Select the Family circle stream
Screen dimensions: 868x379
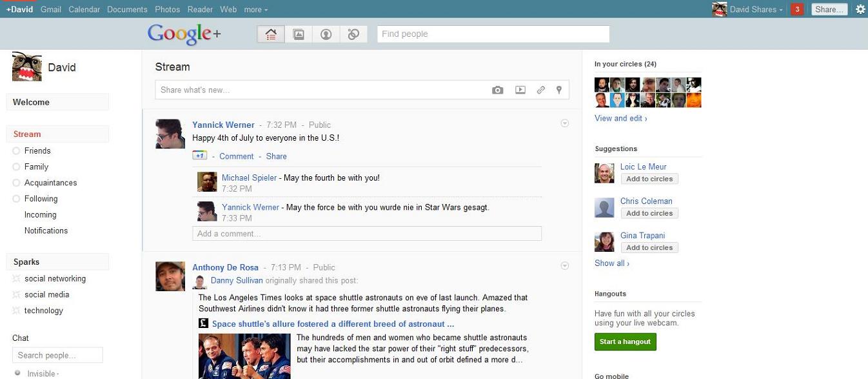point(36,167)
